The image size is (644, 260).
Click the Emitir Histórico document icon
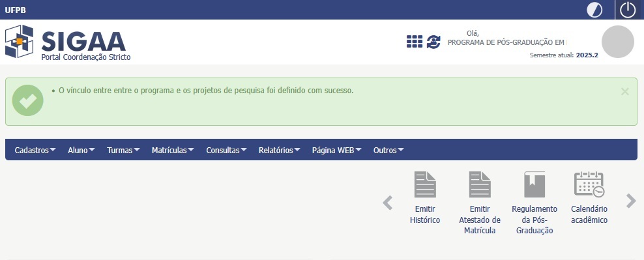click(425, 184)
